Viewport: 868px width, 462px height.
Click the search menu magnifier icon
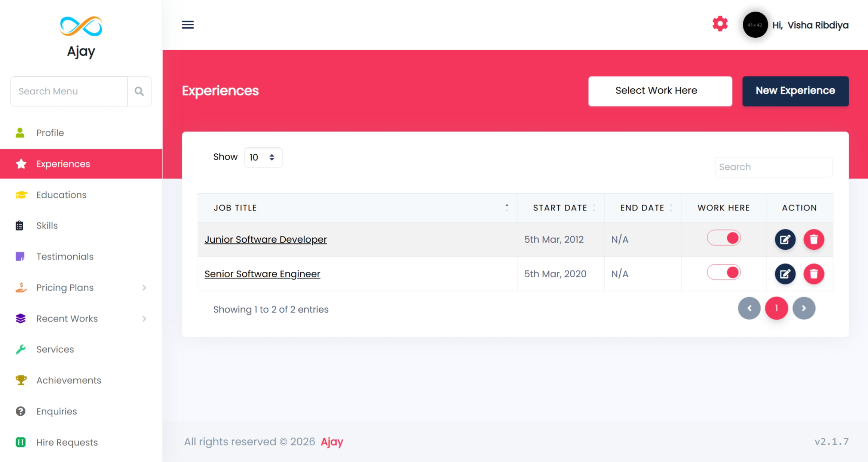coord(139,91)
